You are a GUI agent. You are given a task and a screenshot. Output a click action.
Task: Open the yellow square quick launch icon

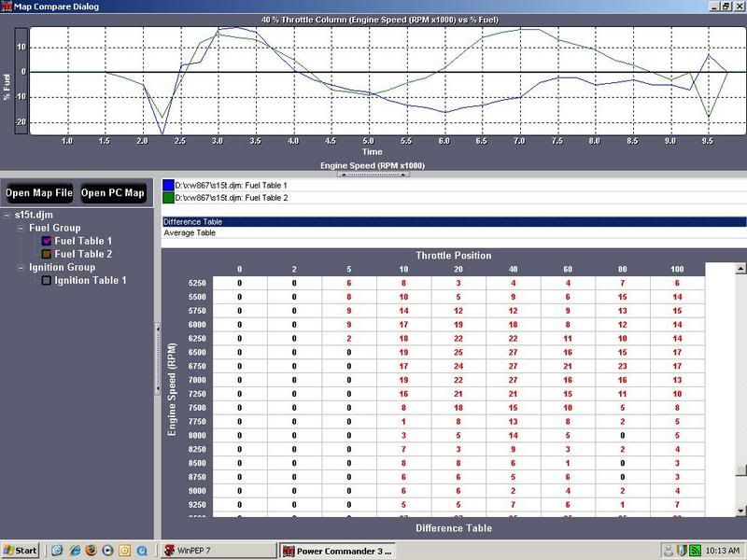(124, 551)
